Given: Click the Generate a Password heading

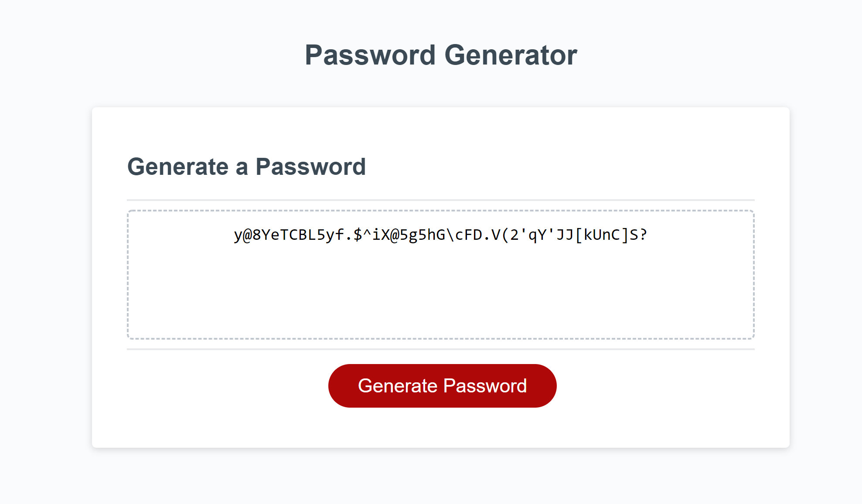Looking at the screenshot, I should click(x=247, y=167).
